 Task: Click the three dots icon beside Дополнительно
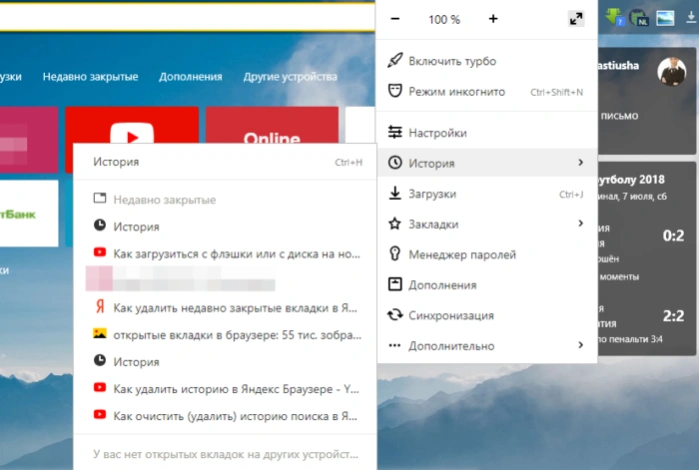pyautogui.click(x=395, y=345)
